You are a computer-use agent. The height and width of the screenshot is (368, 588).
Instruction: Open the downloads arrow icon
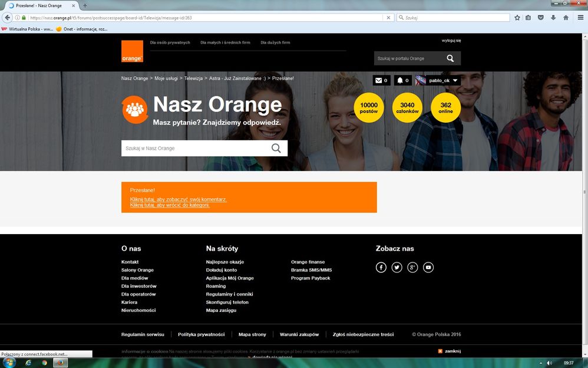click(553, 18)
